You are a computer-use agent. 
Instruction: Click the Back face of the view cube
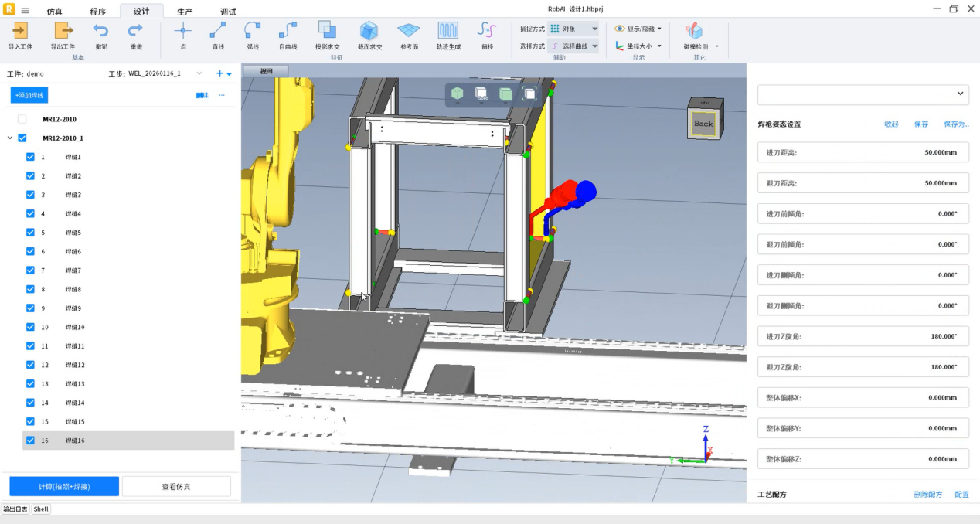pos(703,123)
